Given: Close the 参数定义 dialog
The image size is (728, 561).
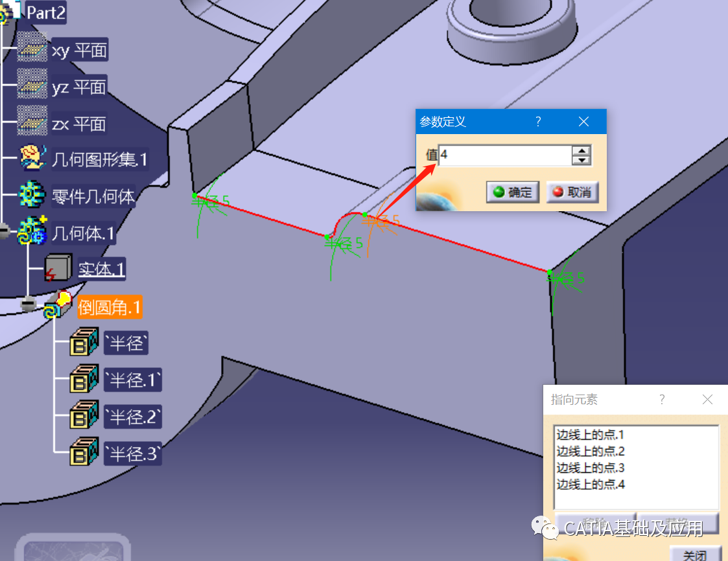Looking at the screenshot, I should tap(583, 122).
